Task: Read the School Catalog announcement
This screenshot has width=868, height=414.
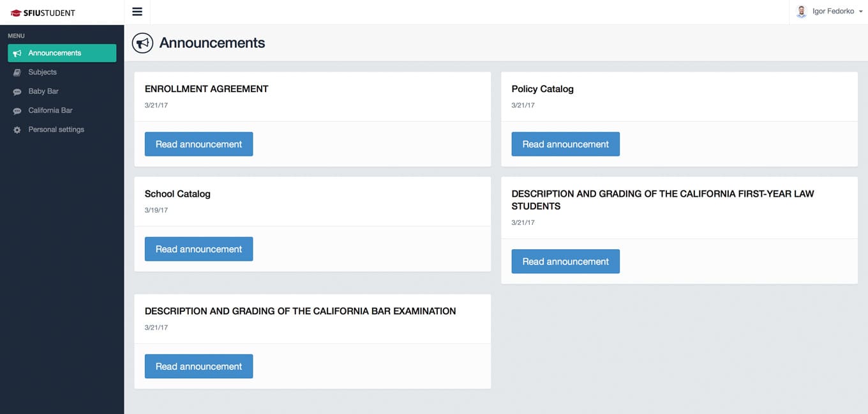Action: (x=198, y=249)
